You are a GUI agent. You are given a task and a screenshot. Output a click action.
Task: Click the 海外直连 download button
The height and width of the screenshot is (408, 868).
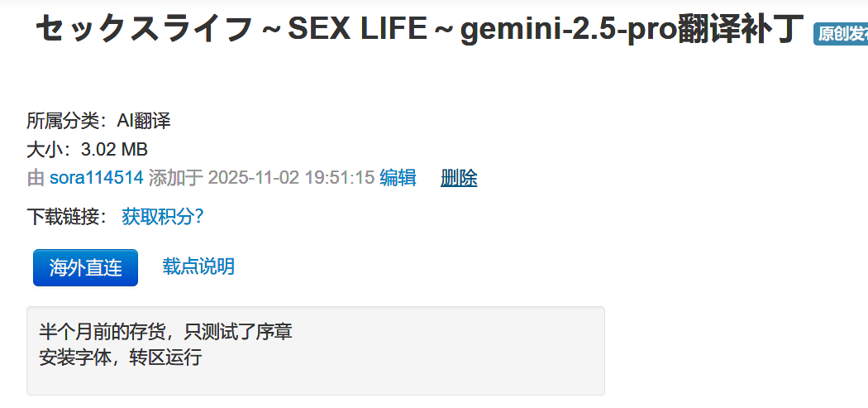click(x=85, y=267)
